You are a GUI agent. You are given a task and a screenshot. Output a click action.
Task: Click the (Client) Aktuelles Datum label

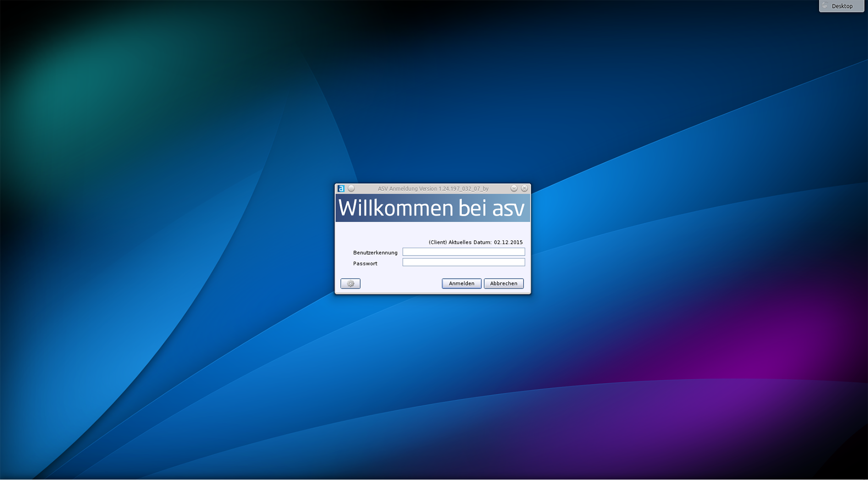tap(460, 242)
